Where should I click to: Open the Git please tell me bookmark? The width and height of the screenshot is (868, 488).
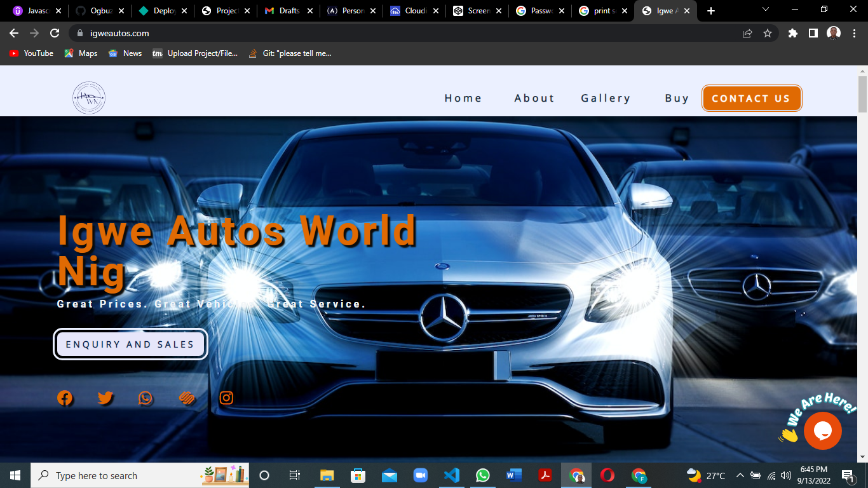[290, 53]
